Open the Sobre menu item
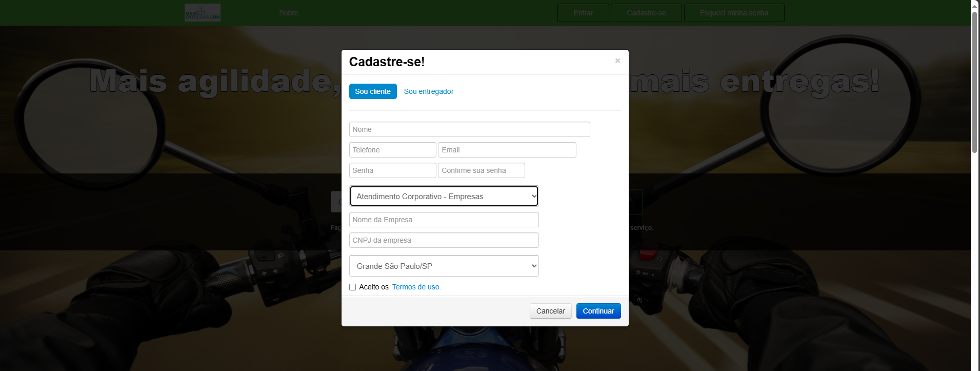Image resolution: width=980 pixels, height=371 pixels. tap(289, 13)
